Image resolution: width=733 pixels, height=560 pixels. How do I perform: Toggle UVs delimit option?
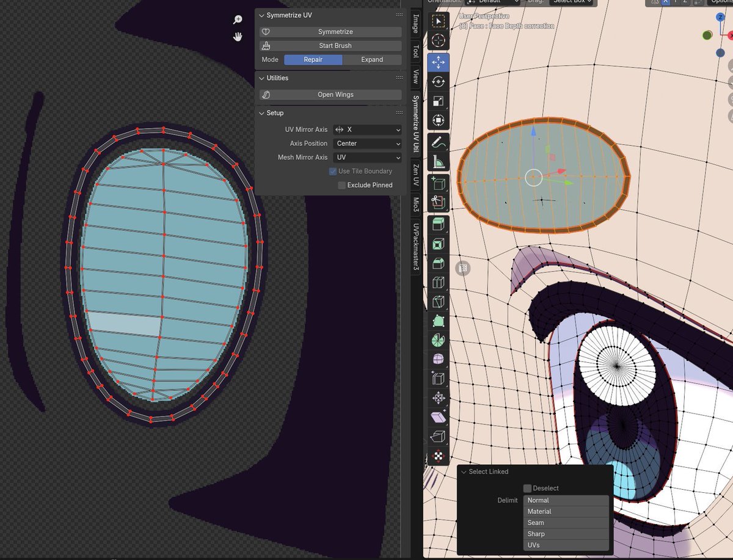pyautogui.click(x=566, y=545)
